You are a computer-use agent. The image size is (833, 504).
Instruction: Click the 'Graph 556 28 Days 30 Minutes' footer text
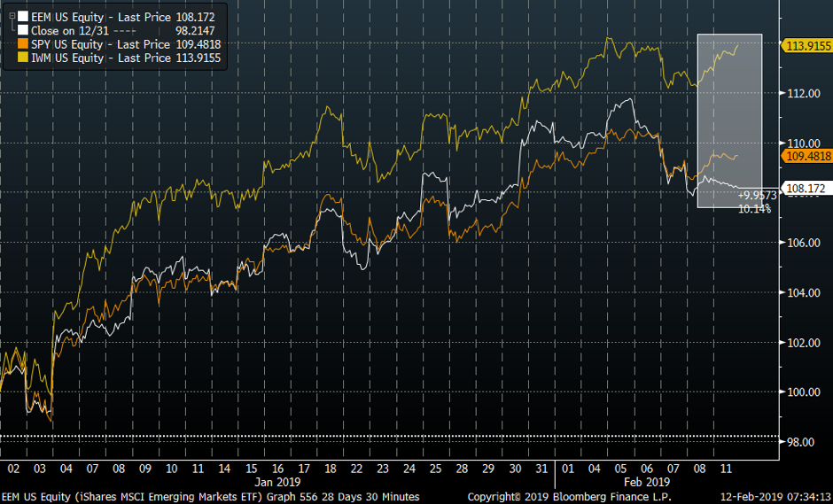point(342,497)
